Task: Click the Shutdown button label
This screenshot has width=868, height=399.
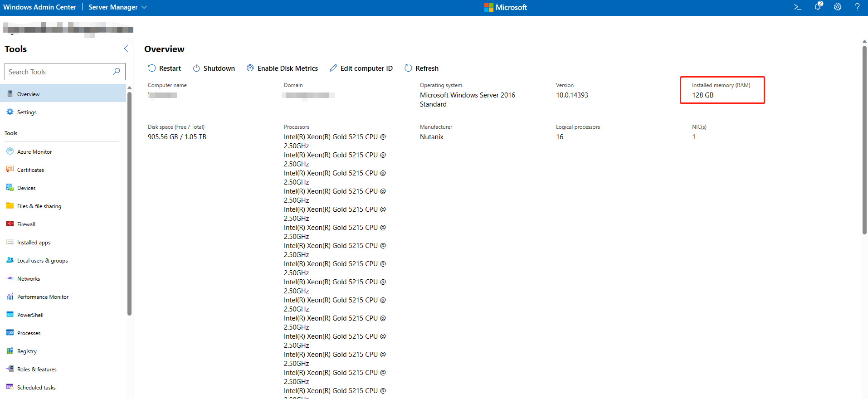Action: point(219,68)
